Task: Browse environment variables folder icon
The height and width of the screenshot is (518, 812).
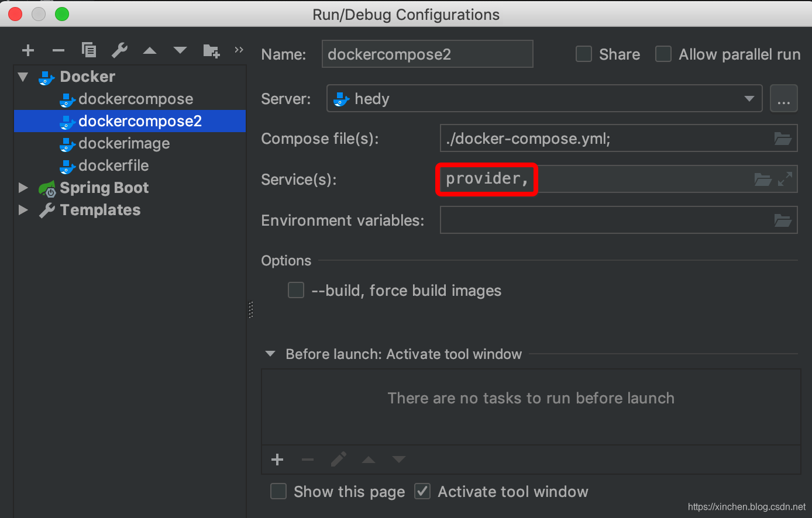Action: [782, 220]
